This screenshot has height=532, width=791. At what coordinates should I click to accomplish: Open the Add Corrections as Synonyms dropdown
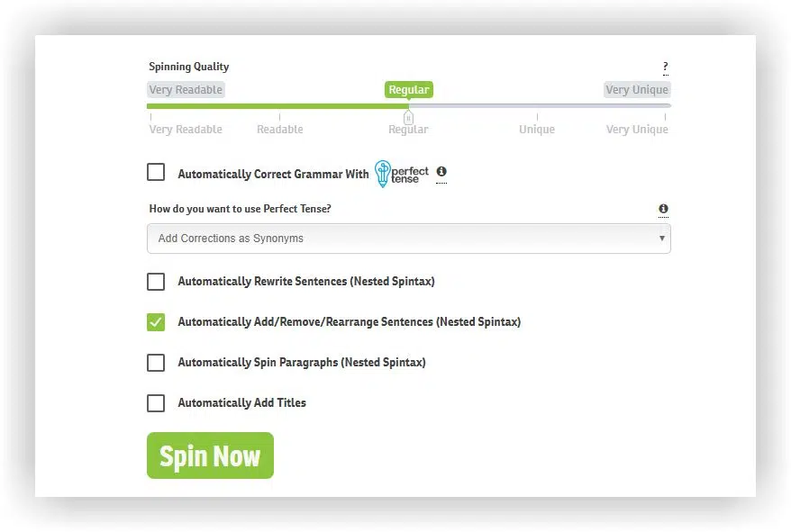tap(409, 239)
